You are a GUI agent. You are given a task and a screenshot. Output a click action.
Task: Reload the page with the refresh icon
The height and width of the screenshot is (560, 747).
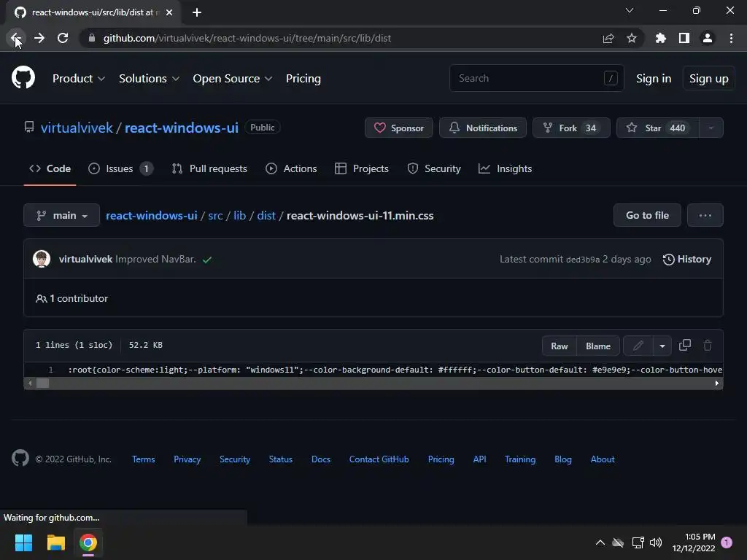[63, 38]
